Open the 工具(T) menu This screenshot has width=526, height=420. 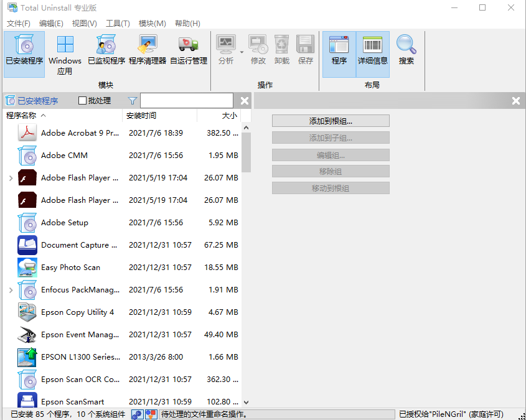click(118, 24)
